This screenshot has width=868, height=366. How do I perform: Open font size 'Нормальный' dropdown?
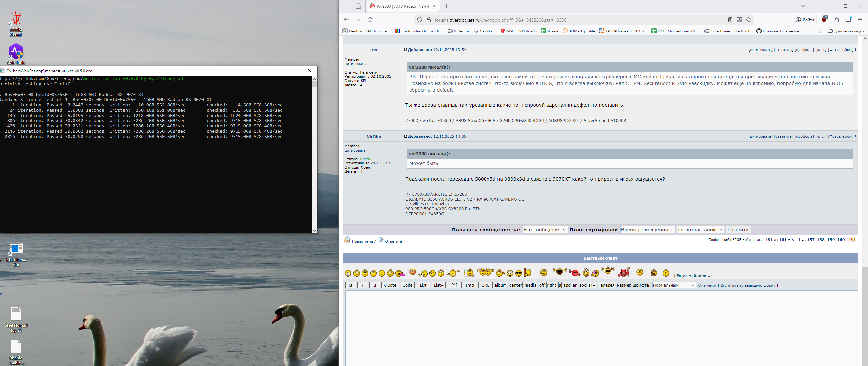[673, 285]
